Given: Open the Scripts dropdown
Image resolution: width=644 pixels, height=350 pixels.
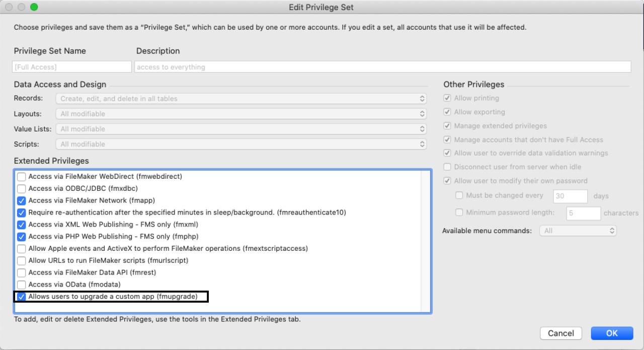Looking at the screenshot, I should pos(241,144).
